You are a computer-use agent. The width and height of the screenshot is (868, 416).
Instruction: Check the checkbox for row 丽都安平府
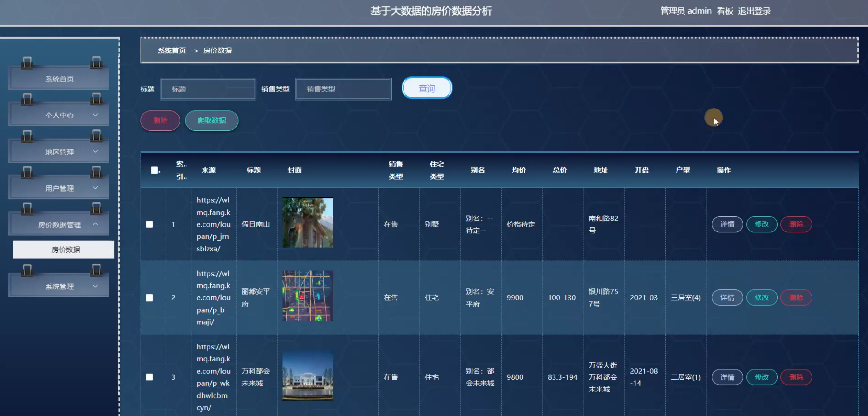149,298
